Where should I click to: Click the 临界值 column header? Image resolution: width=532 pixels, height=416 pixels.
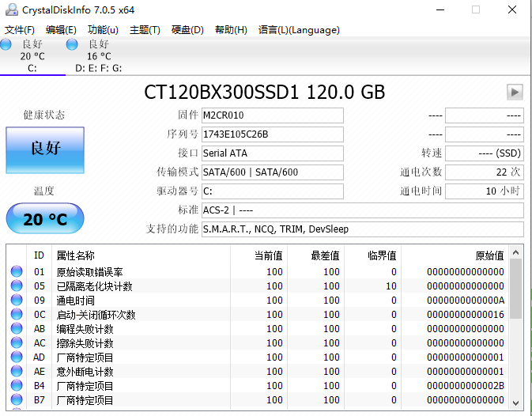click(x=373, y=255)
